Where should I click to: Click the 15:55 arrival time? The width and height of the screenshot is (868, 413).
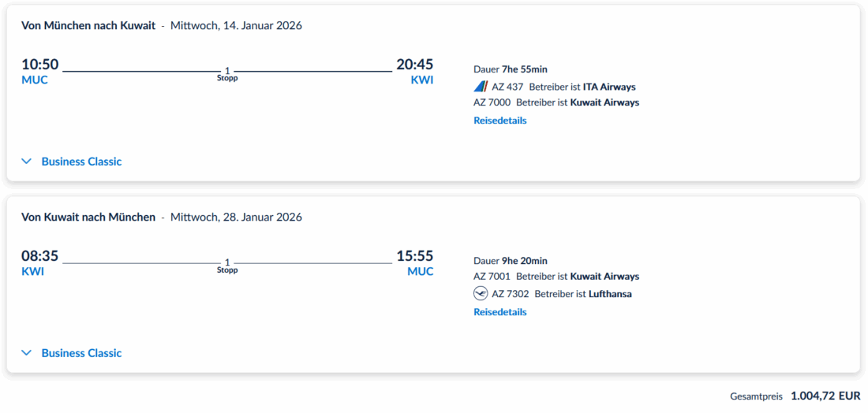(414, 256)
